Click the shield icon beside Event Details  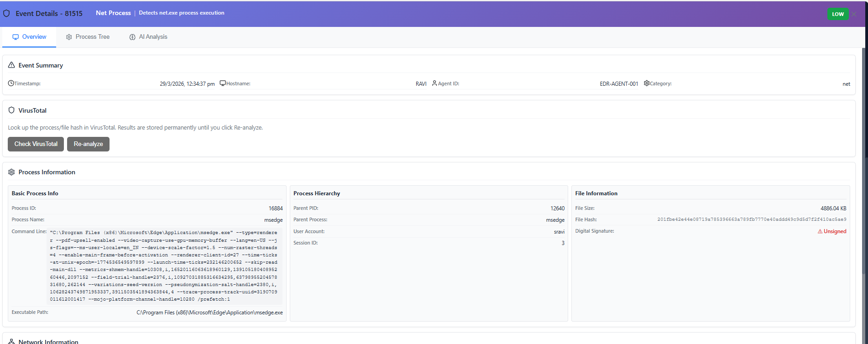6,13
